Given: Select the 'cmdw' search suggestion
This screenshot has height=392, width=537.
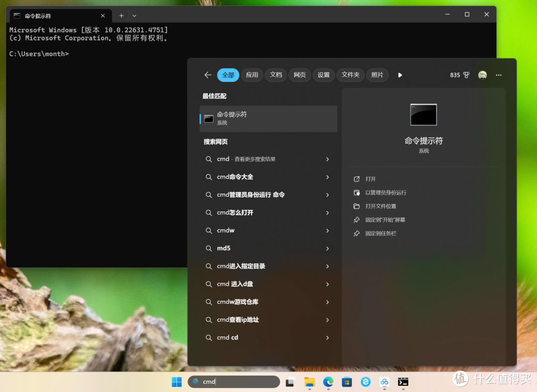Looking at the screenshot, I should click(x=268, y=230).
